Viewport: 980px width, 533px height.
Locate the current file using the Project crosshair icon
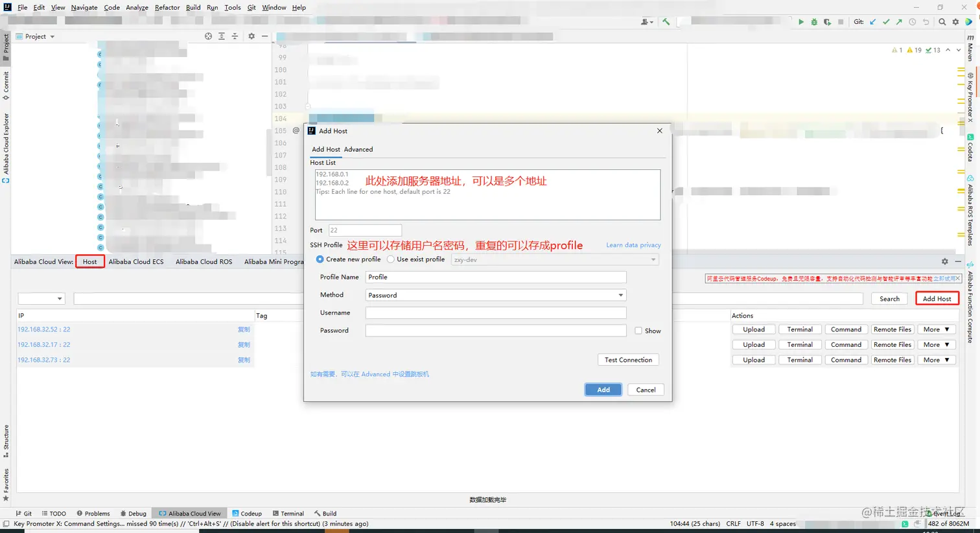208,36
